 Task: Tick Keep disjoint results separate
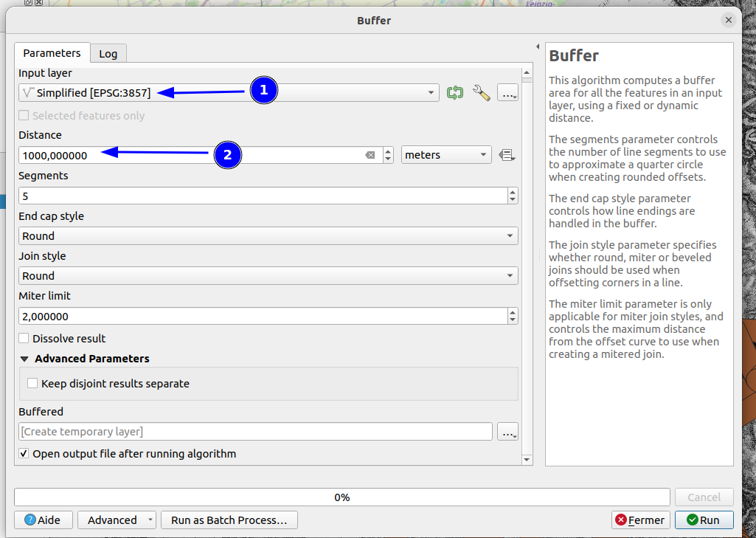tap(33, 384)
